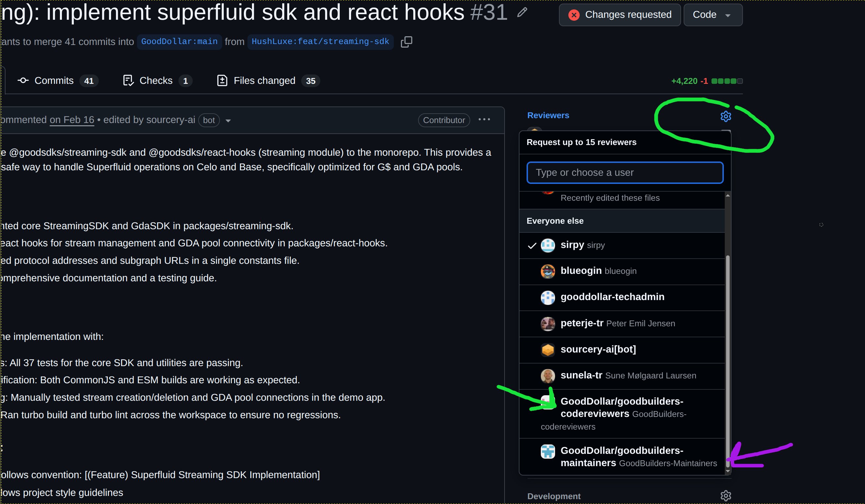The width and height of the screenshot is (865, 504).
Task: Open the Reviewers gear settings icon
Action: (x=725, y=116)
